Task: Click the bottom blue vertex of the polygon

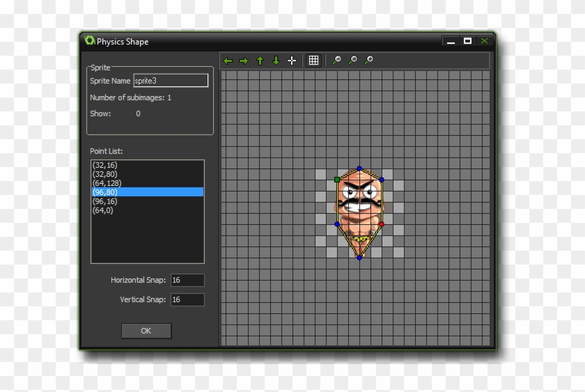Action: tap(359, 258)
